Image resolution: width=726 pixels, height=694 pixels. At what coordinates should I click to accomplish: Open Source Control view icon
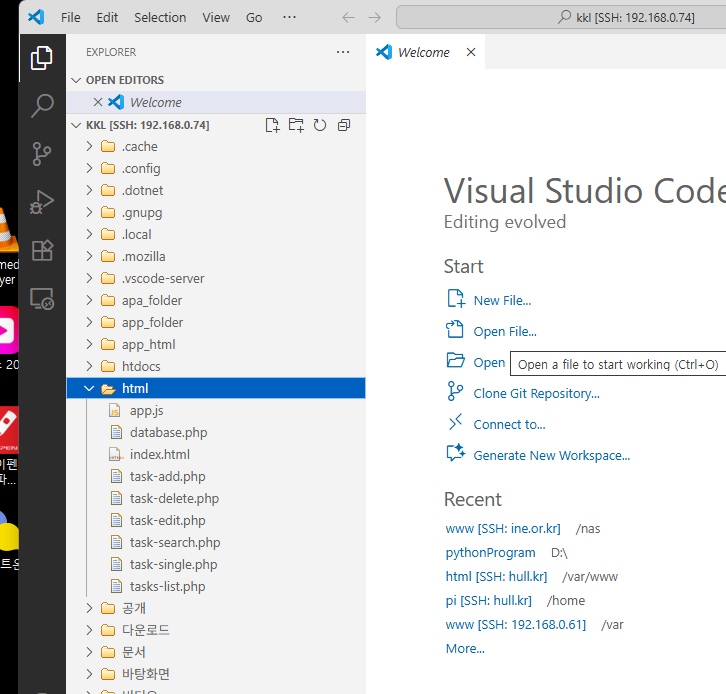click(x=42, y=153)
